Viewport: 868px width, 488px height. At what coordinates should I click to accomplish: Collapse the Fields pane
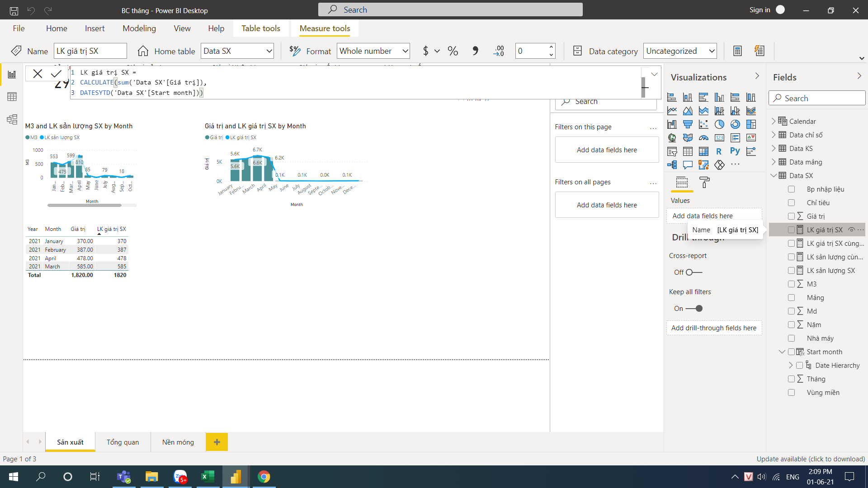[x=859, y=76]
